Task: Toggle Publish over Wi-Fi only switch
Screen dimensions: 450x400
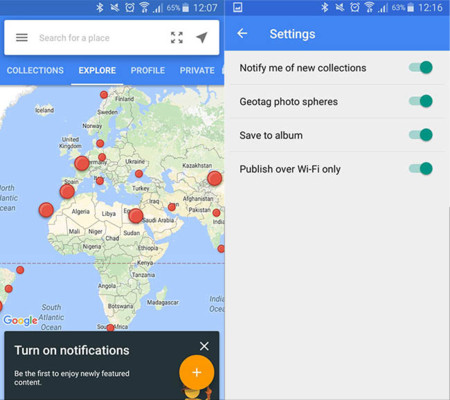Action: click(421, 169)
